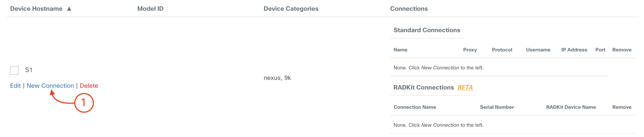Click the Device Categories column header
This screenshot has width=644, height=137.
(x=291, y=9)
